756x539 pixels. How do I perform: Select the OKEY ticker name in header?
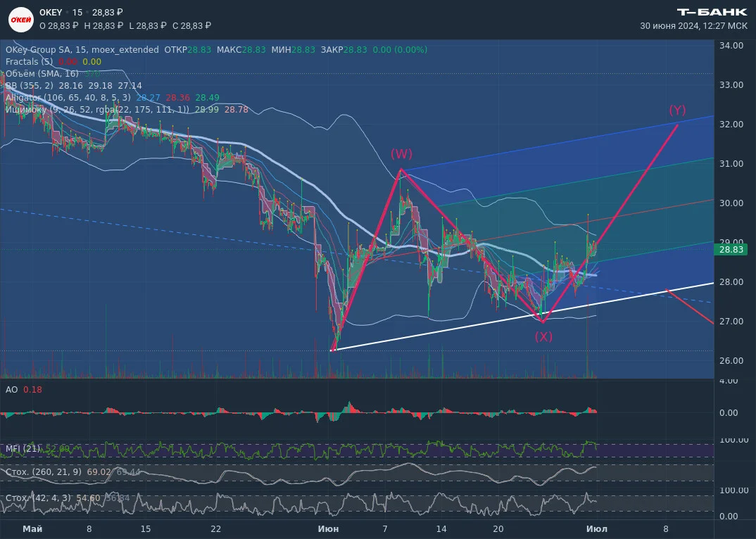51,13
